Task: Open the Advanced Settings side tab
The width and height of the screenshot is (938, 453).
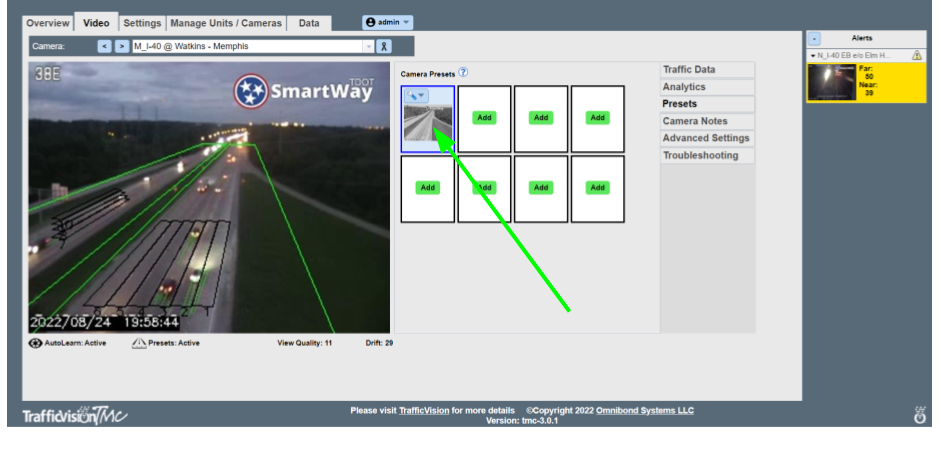Action: click(707, 138)
